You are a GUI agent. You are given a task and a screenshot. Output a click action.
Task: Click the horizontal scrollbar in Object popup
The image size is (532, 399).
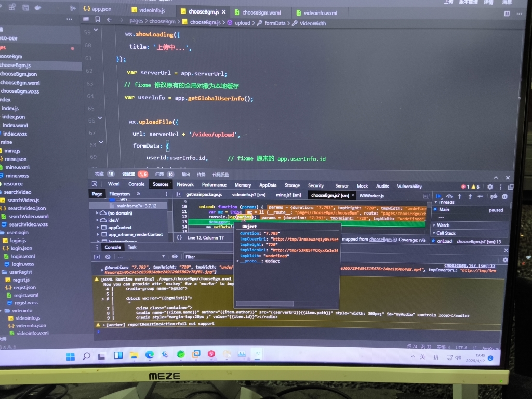point(264,303)
